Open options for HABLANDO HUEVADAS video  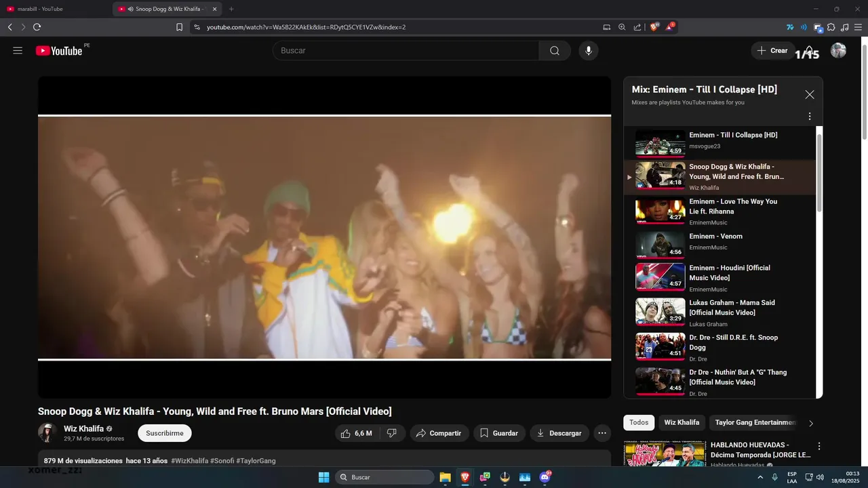(819, 447)
